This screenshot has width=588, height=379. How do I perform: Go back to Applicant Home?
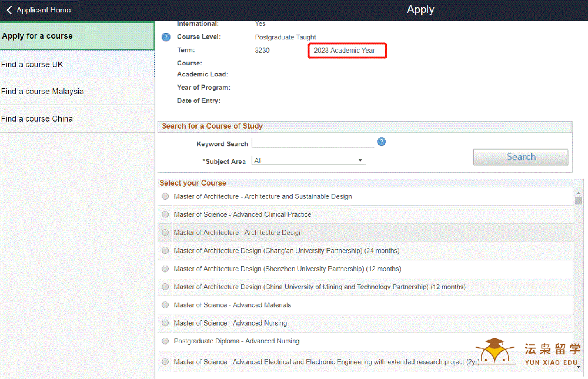point(39,10)
